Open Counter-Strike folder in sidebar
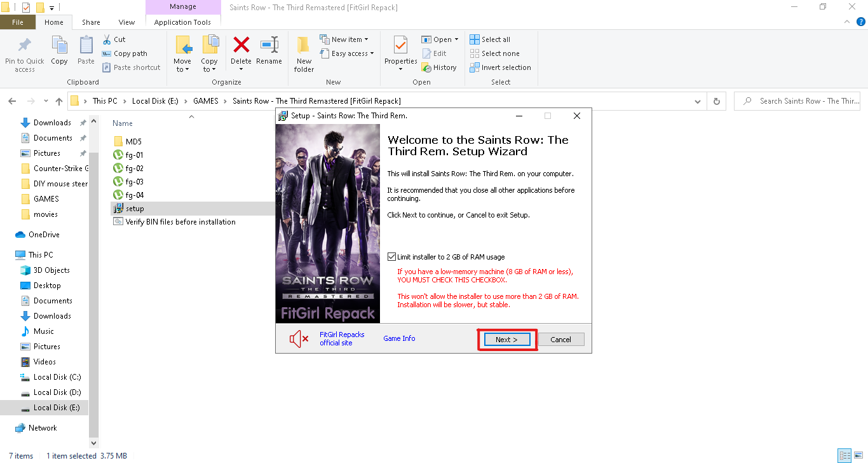868x463 pixels. 55,169
